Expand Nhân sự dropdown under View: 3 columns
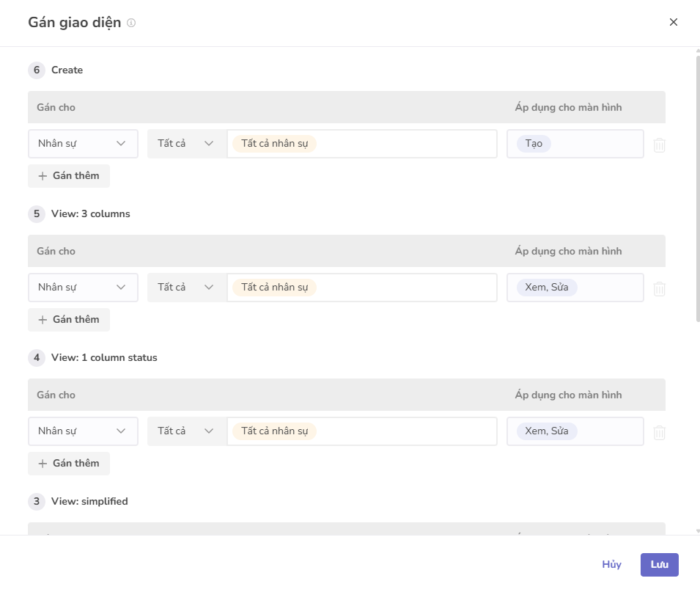 click(x=83, y=288)
